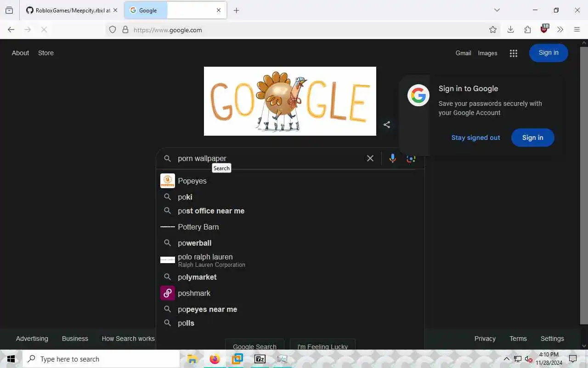Switch to the RobloxGames/Meepcity.rbxl tab
588x368 pixels.
coord(73,10)
